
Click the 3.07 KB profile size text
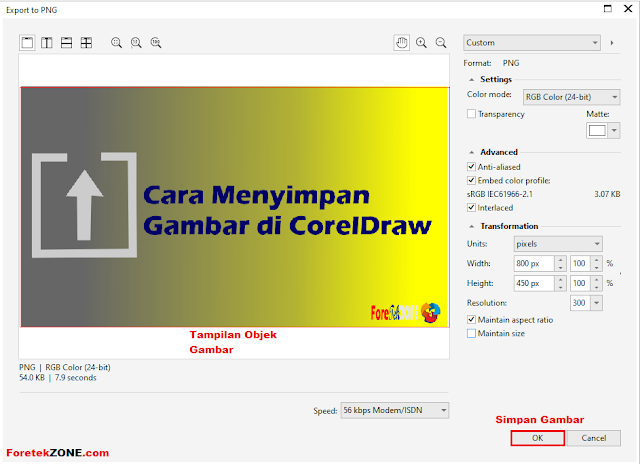[607, 194]
